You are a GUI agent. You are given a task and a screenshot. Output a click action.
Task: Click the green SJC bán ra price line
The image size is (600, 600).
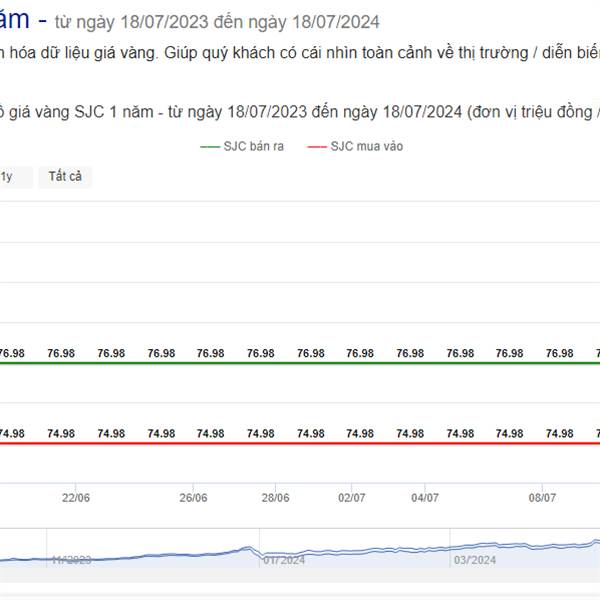click(300, 363)
